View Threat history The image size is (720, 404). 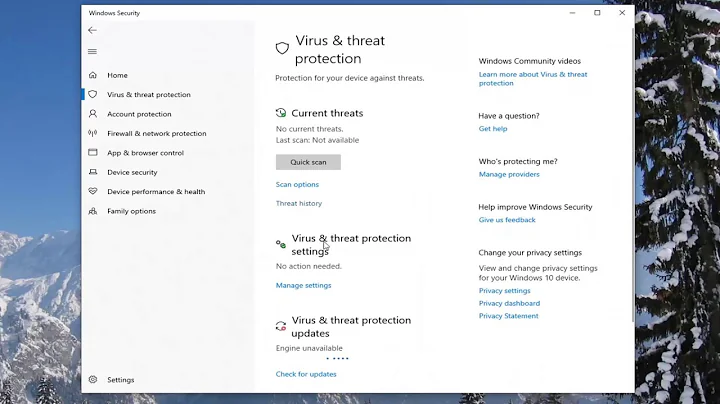click(299, 204)
